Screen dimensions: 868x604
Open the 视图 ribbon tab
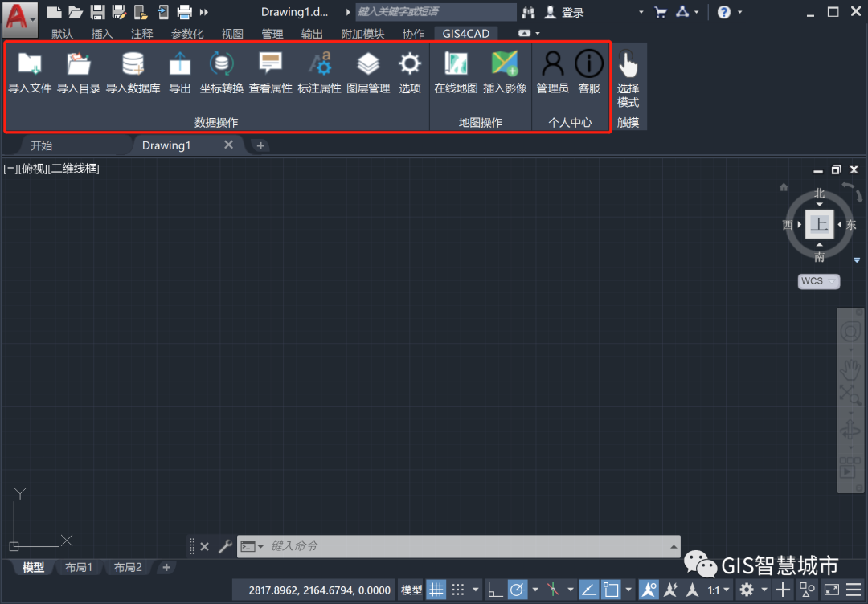pyautogui.click(x=232, y=33)
